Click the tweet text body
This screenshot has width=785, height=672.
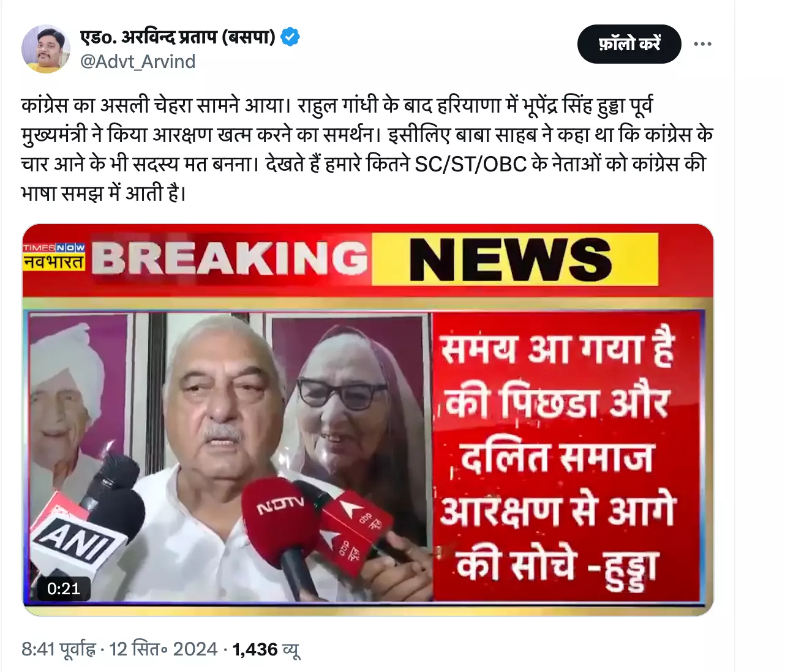(x=367, y=149)
